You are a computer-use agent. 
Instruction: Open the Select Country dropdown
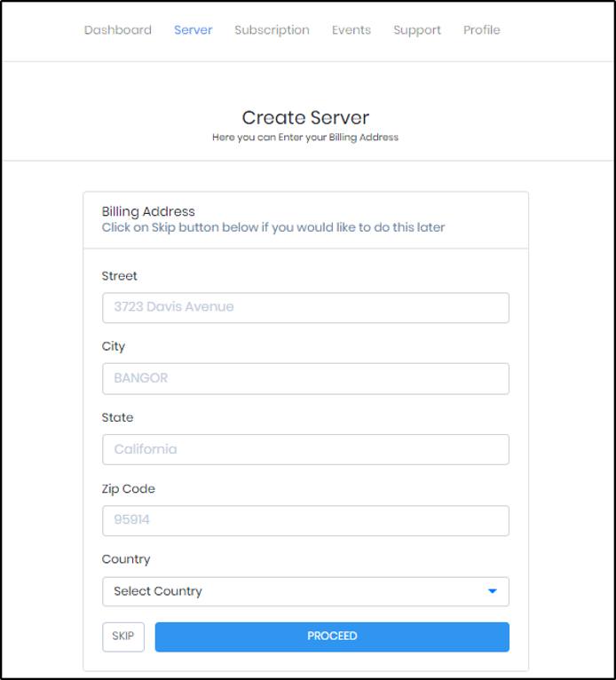coord(305,591)
